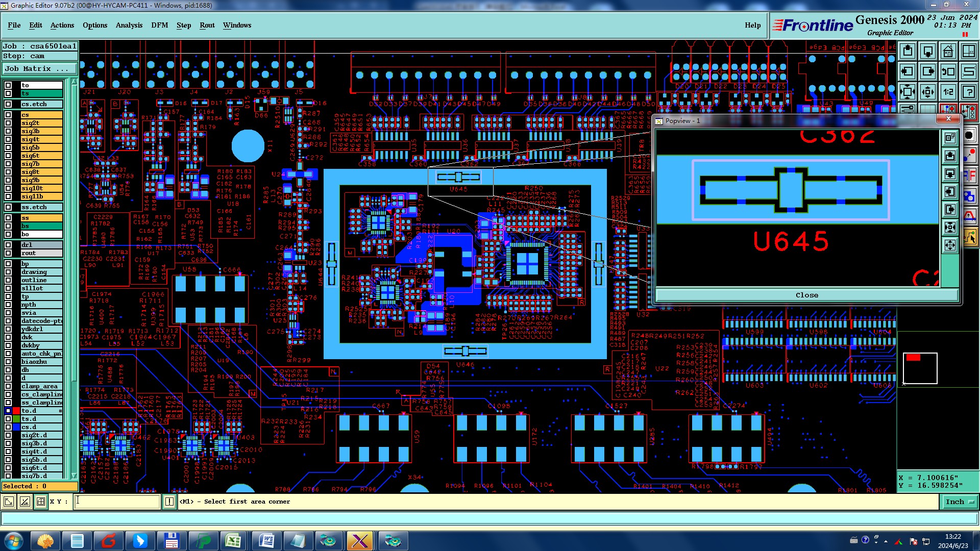This screenshot has width=980, height=551.
Task: Click the zoom-in converging arrows icon
Action: click(x=928, y=92)
